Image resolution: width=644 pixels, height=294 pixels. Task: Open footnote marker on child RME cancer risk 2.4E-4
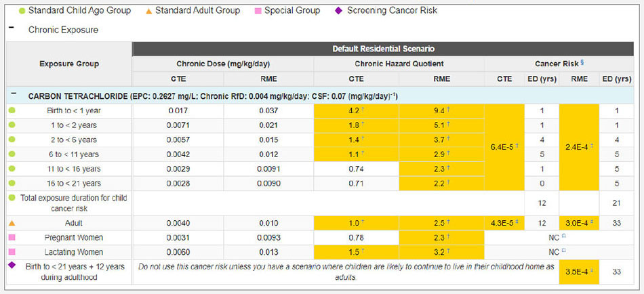tap(592, 146)
